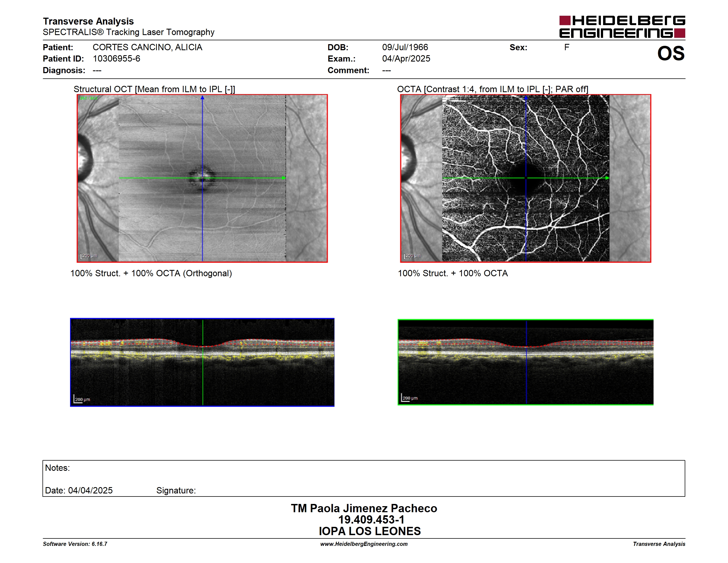
Task: Click the Sex value F
Action: click(x=567, y=47)
